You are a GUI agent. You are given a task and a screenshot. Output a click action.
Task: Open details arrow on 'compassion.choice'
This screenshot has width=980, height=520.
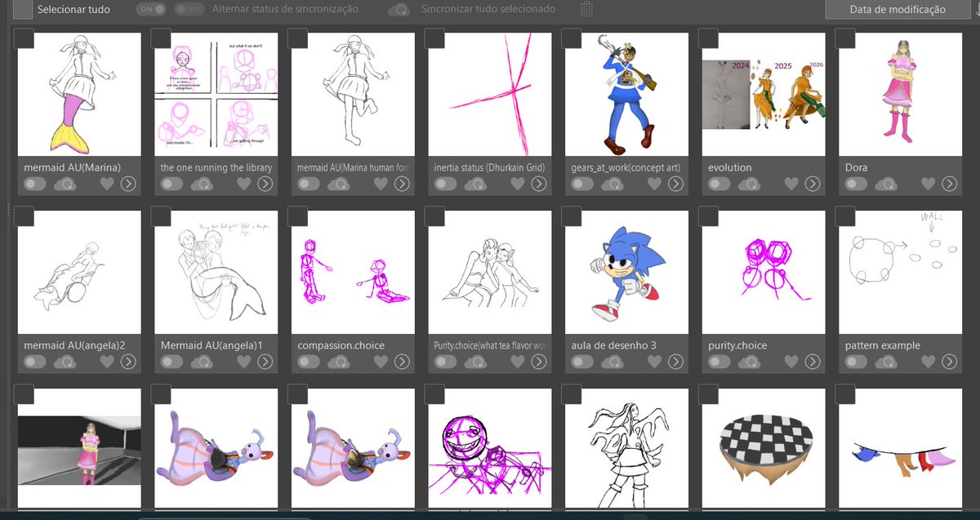pos(401,362)
